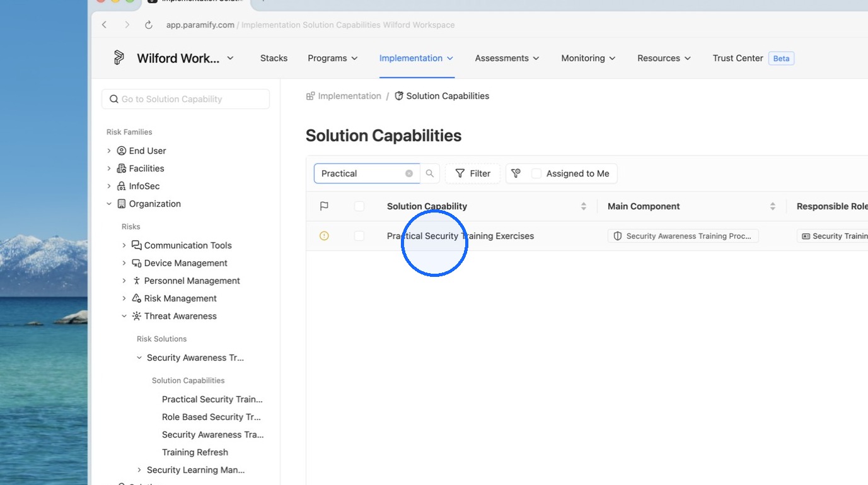Expand Device Management risk

(124, 263)
